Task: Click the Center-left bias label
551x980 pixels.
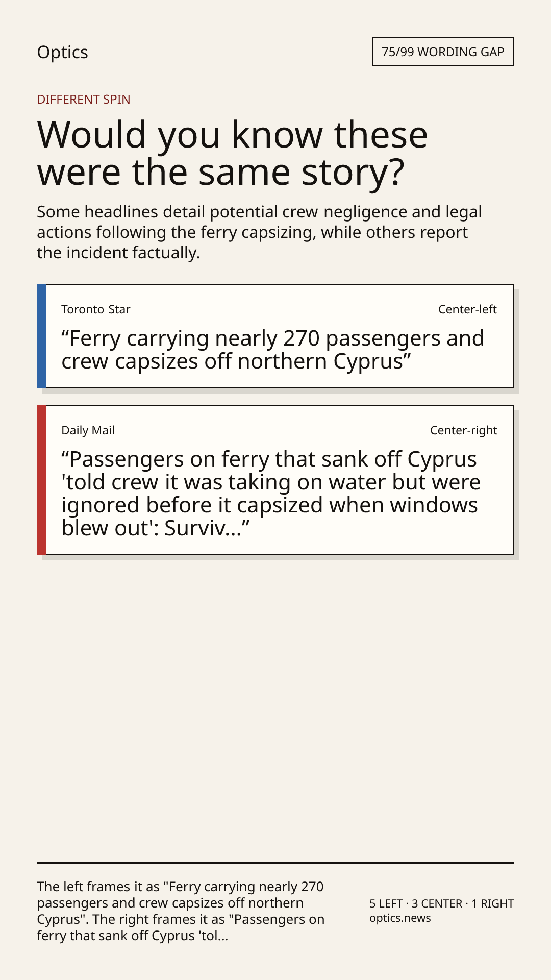Action: 467,309
